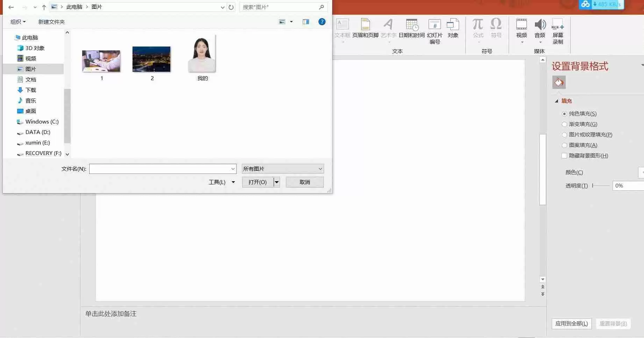
Task: Click the transparency (透明度) slider
Action: [x=601, y=186]
